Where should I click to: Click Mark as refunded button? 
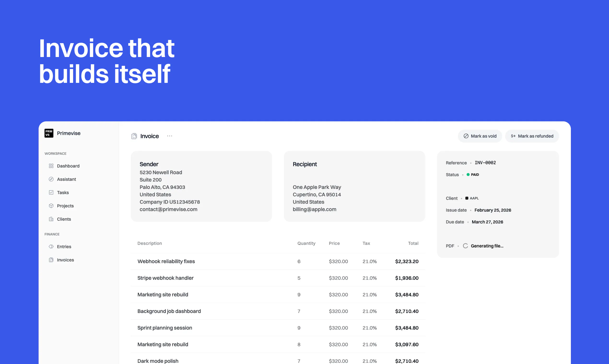pos(532,136)
